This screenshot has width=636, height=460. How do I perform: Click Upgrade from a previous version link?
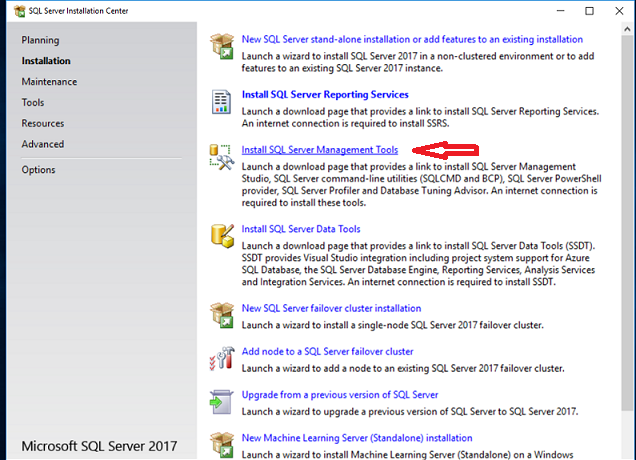340,395
